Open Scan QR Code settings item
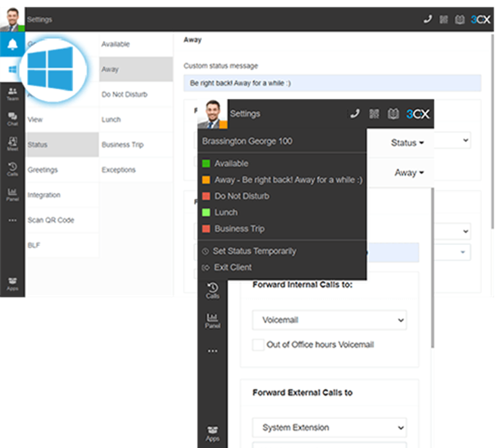This screenshot has height=448, width=497. (x=62, y=220)
